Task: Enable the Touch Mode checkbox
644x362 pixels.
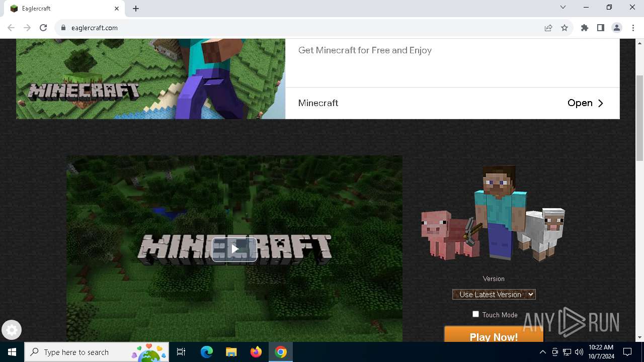Action: click(x=475, y=314)
